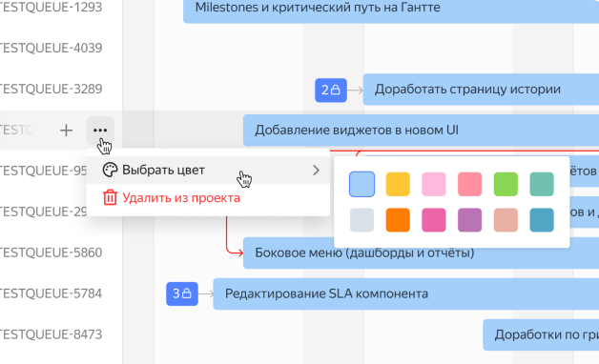The height and width of the screenshot is (364, 599).
Task: Click the blue badge showing 2 with lock
Action: (x=331, y=90)
